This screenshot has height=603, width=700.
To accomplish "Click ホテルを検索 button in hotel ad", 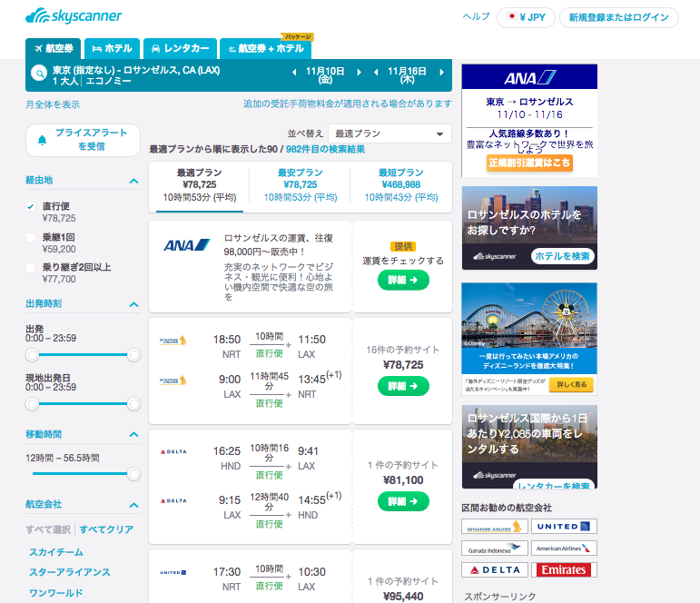I will click(x=563, y=256).
